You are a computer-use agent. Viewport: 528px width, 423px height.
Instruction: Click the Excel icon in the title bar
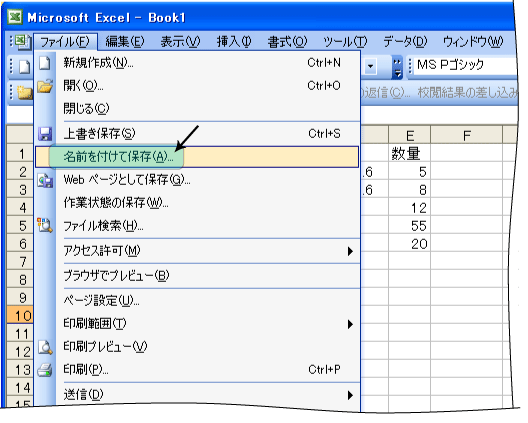tap(15, 17)
